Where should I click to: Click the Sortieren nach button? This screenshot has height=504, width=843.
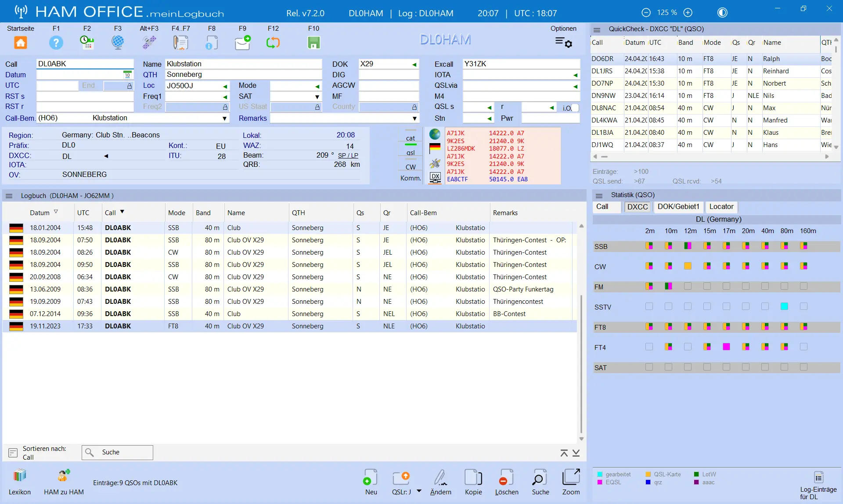tap(13, 453)
